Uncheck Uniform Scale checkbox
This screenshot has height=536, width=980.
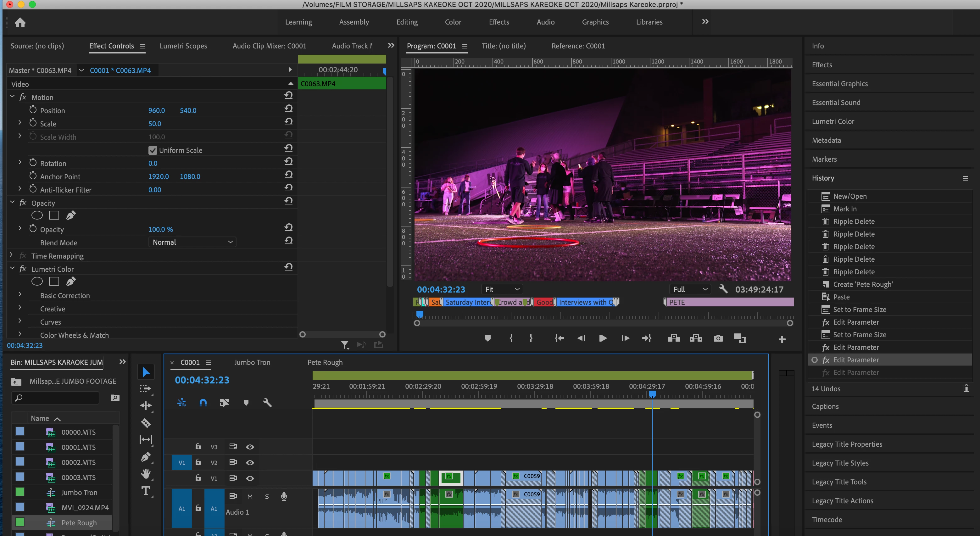pos(153,150)
